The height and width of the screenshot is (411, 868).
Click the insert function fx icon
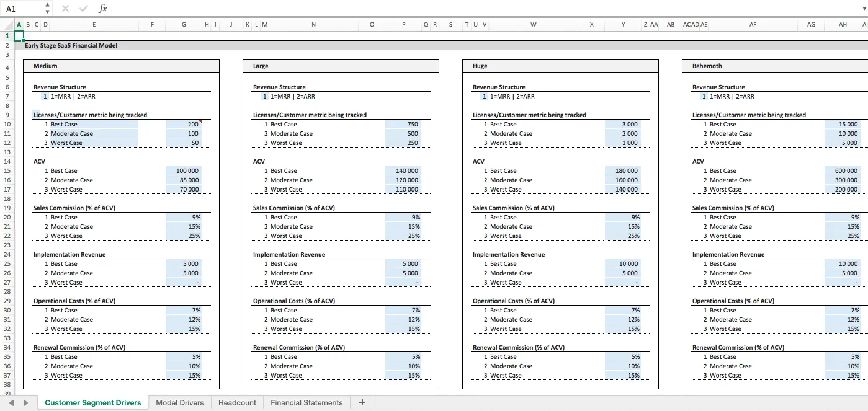click(103, 9)
